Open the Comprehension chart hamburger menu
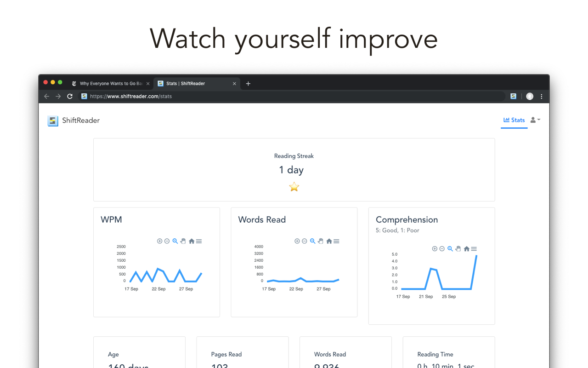 [474, 248]
